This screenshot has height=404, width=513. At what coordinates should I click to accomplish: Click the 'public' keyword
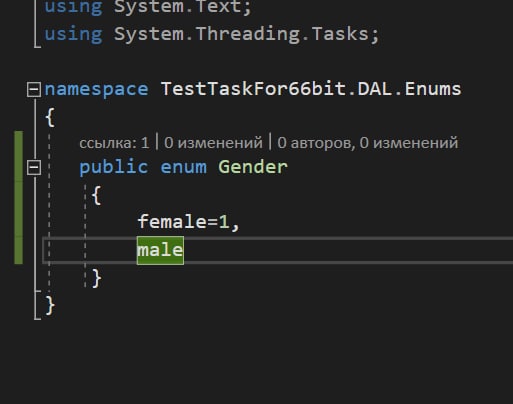[x=113, y=167]
